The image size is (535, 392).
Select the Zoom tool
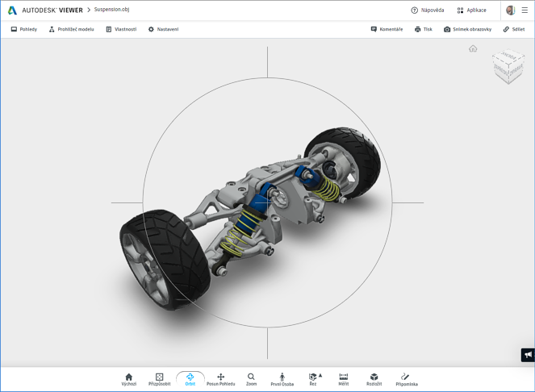point(251,379)
